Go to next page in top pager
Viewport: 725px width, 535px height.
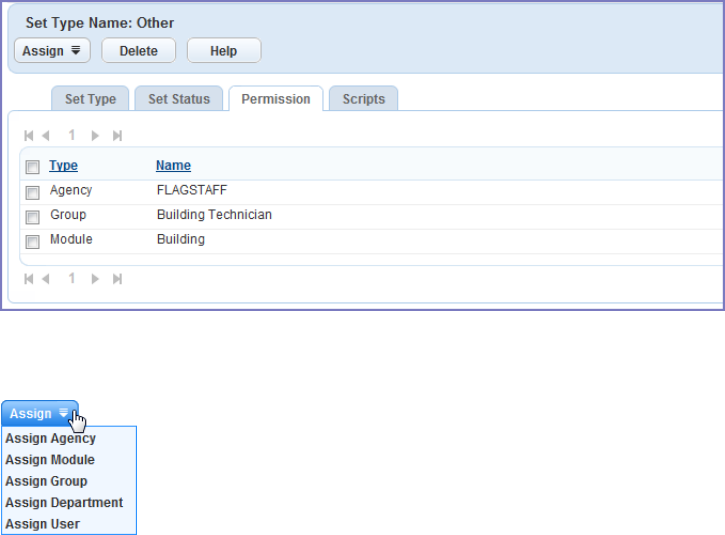[95, 135]
